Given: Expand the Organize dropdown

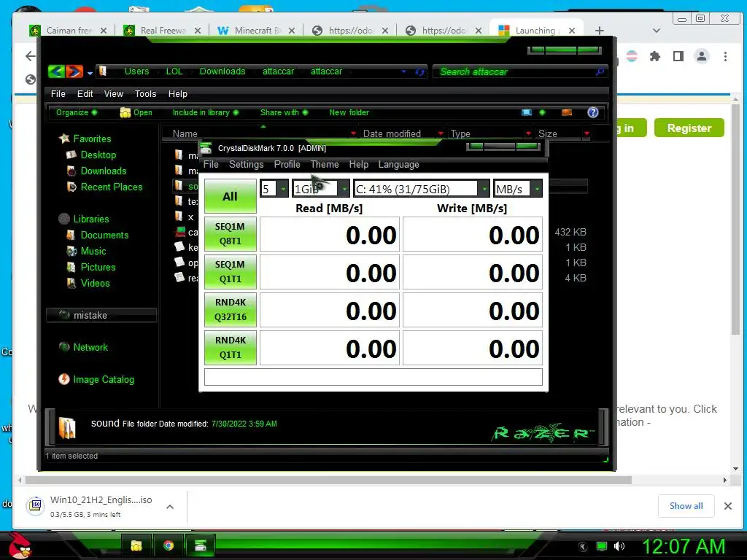Looking at the screenshot, I should (76, 112).
